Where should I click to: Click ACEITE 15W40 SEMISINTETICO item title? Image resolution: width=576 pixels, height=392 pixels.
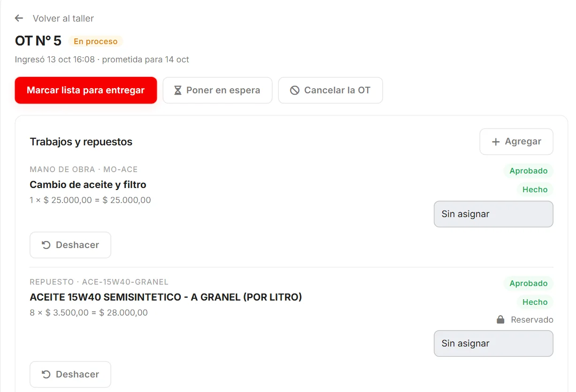tap(166, 297)
